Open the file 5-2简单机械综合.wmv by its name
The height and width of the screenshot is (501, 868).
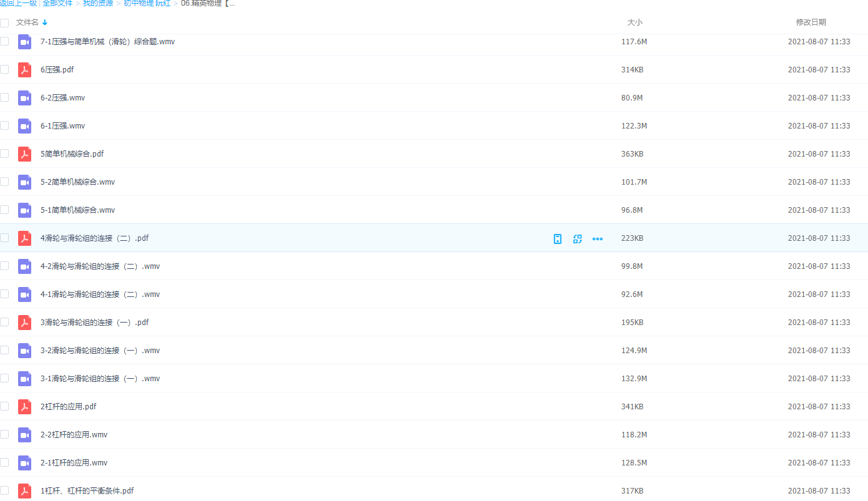pos(77,182)
